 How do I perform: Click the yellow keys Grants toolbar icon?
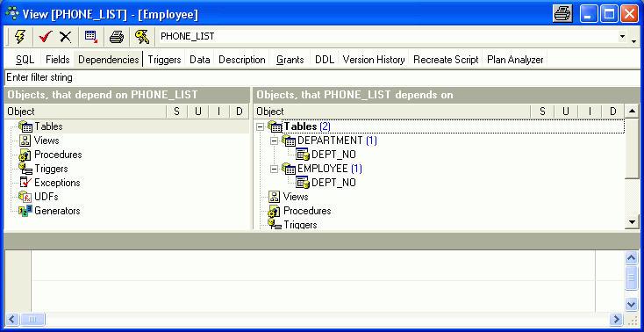[x=142, y=37]
